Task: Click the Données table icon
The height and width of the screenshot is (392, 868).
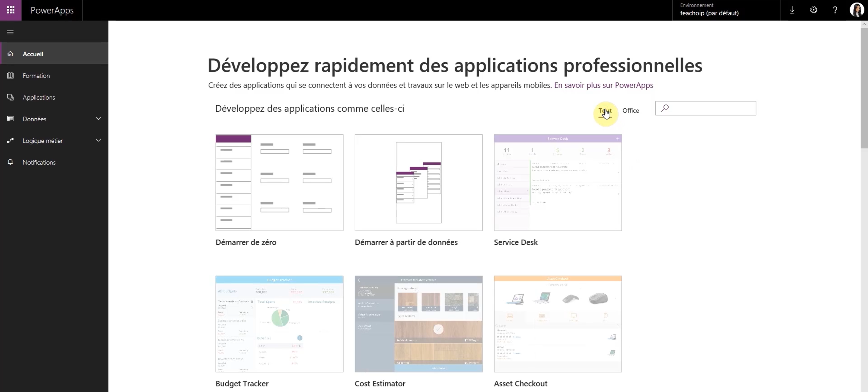Action: pyautogui.click(x=11, y=119)
